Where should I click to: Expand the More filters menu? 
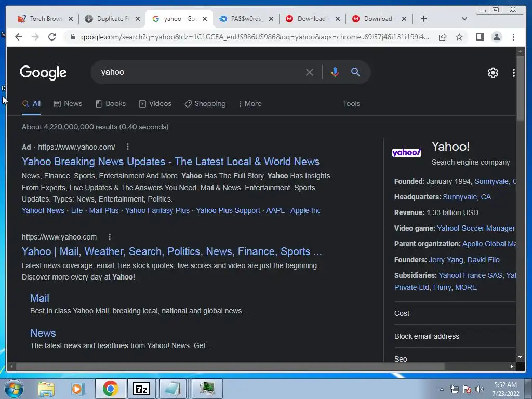click(x=250, y=103)
